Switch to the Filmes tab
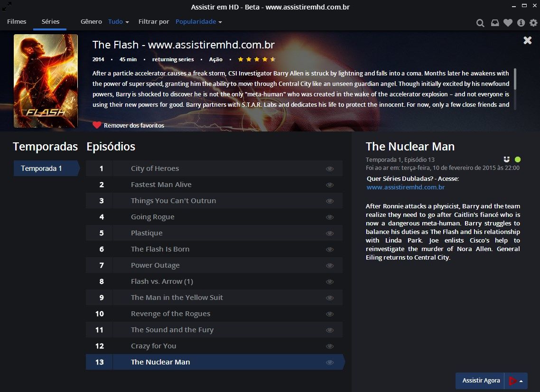 coord(17,21)
